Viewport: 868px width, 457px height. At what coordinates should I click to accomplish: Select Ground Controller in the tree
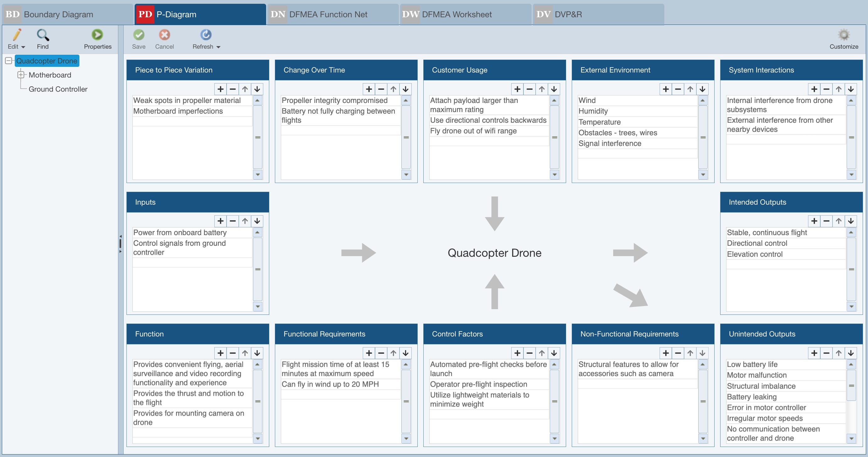(58, 89)
